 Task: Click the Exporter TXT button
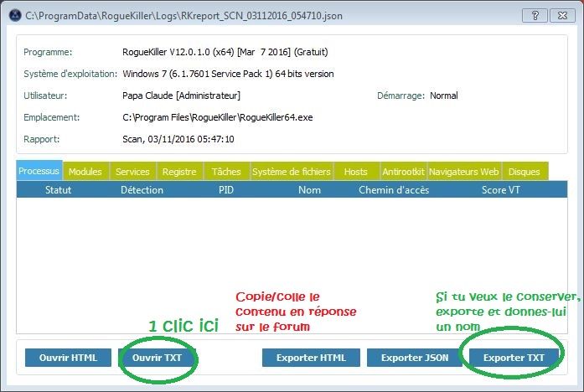pos(514,358)
